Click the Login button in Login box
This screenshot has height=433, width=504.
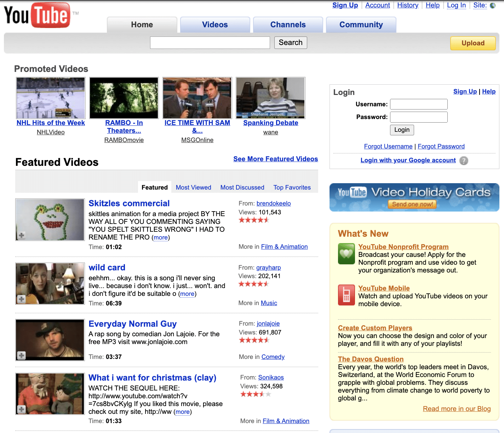(x=402, y=130)
